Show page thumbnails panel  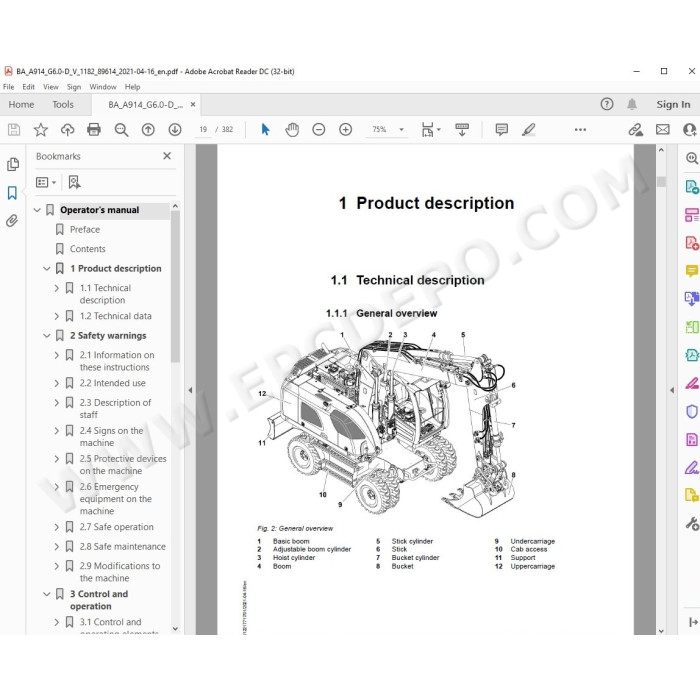[13, 164]
